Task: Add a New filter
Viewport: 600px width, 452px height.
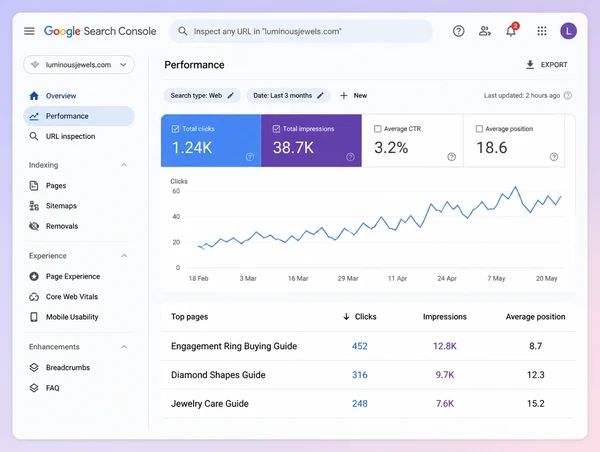Action: pyautogui.click(x=354, y=96)
